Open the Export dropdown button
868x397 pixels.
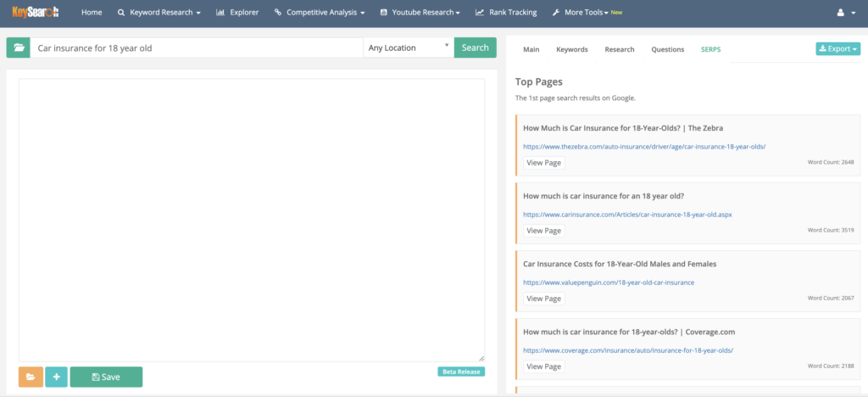point(838,48)
